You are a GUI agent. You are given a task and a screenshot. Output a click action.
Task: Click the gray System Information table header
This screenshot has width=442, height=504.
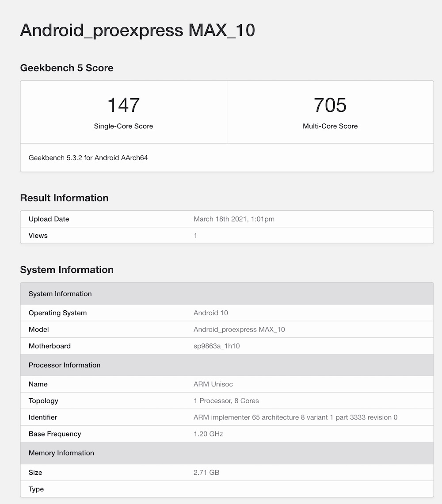227,294
